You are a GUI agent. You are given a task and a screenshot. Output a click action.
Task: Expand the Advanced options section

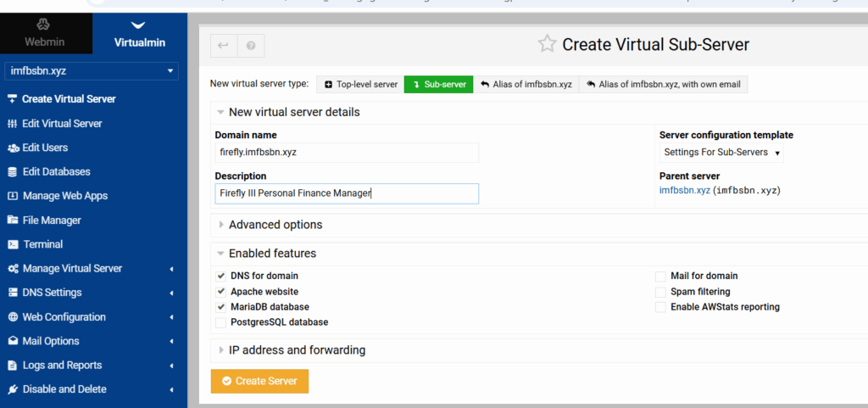click(275, 225)
